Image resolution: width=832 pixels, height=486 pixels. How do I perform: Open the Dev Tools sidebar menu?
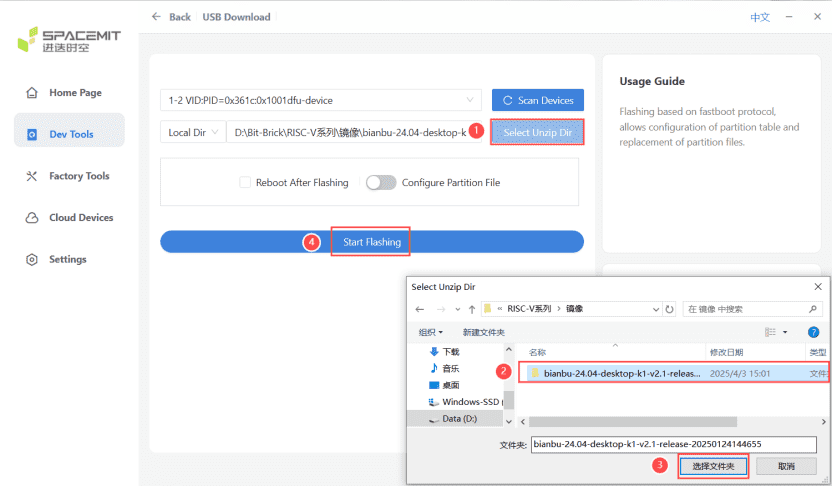click(x=69, y=134)
